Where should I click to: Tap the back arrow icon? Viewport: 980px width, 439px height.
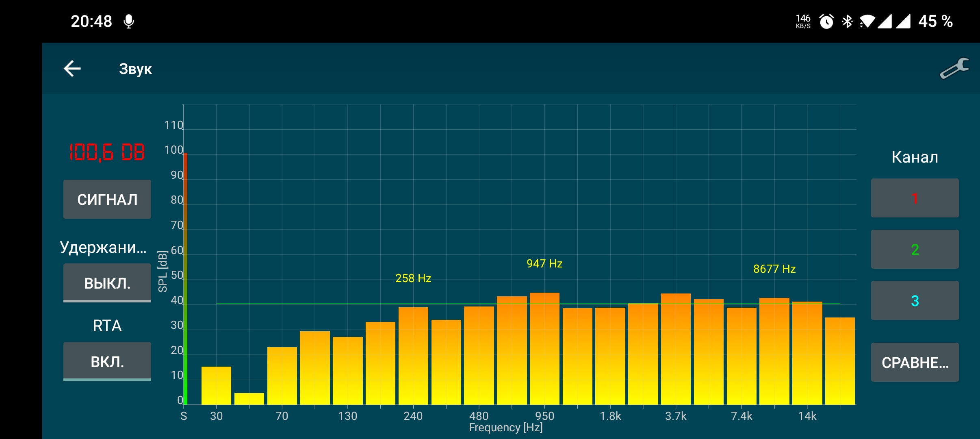(72, 68)
